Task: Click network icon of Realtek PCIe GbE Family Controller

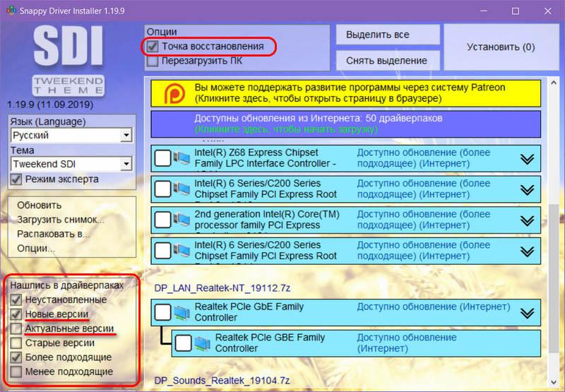Action: [182, 312]
